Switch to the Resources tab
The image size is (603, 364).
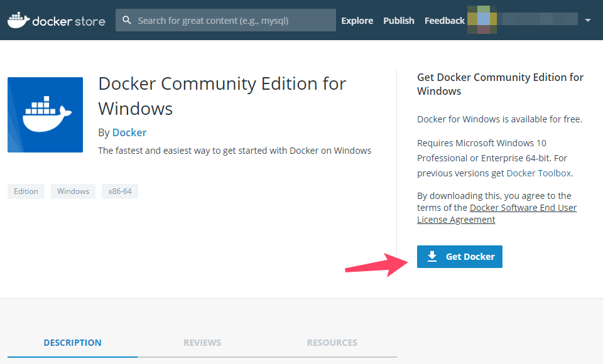pos(332,343)
